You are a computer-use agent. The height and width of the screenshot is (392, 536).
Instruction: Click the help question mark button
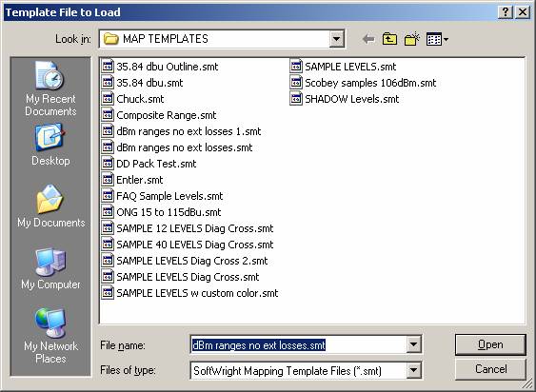[506, 12]
